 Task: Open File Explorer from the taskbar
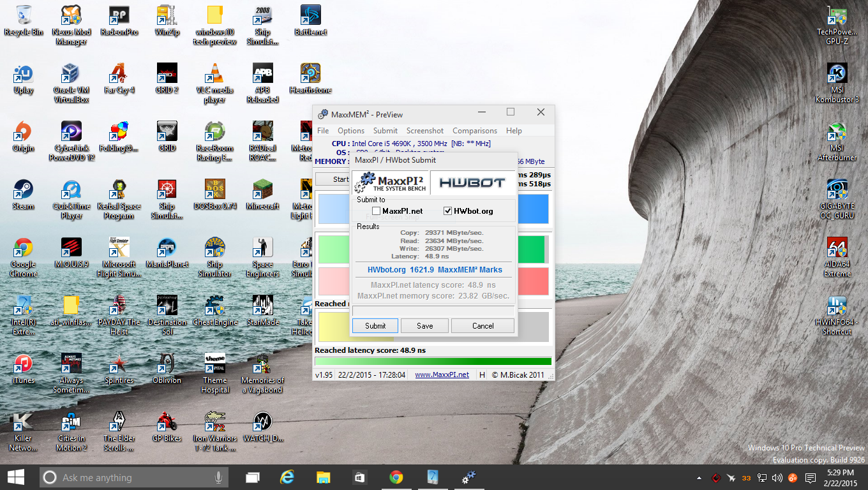(324, 477)
